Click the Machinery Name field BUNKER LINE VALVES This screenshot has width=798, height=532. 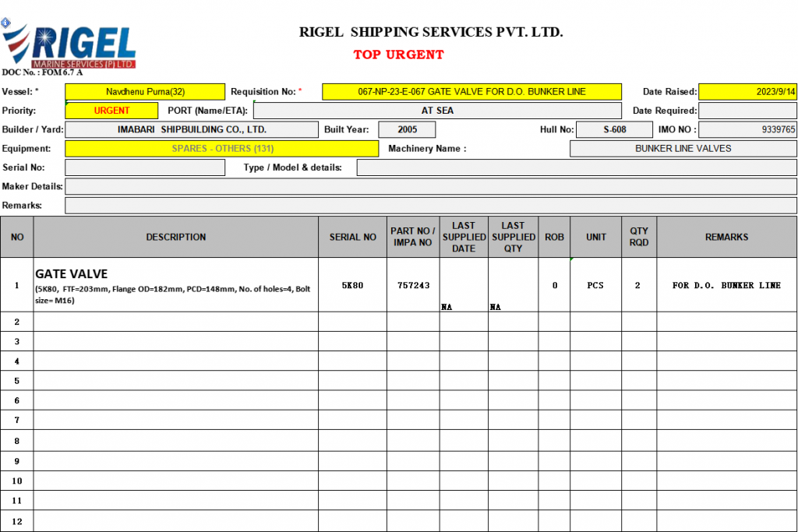683,149
